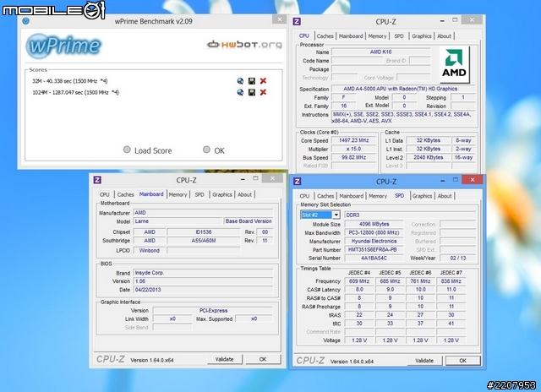Viewport: 541px width, 392px height.
Task: Click the AMD K16 processor name field
Action: pos(381,52)
